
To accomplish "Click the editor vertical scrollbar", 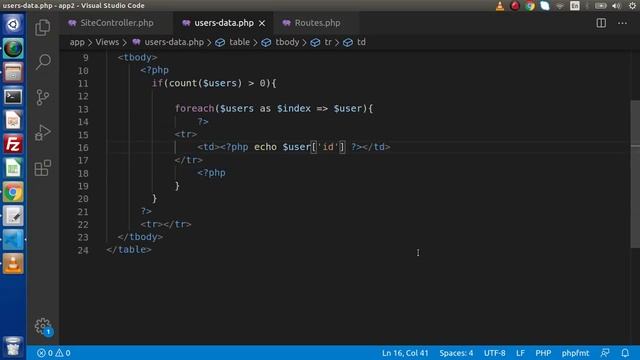I will pos(635,173).
